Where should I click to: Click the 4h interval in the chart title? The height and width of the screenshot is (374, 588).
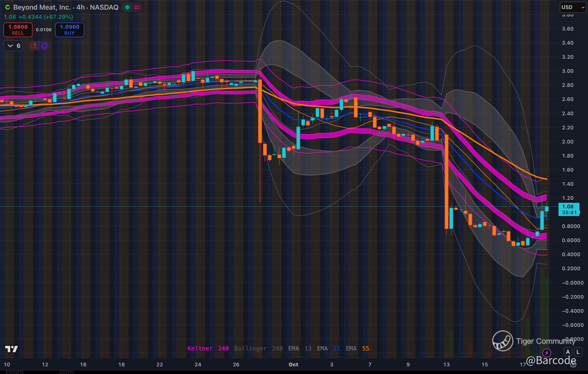point(80,7)
